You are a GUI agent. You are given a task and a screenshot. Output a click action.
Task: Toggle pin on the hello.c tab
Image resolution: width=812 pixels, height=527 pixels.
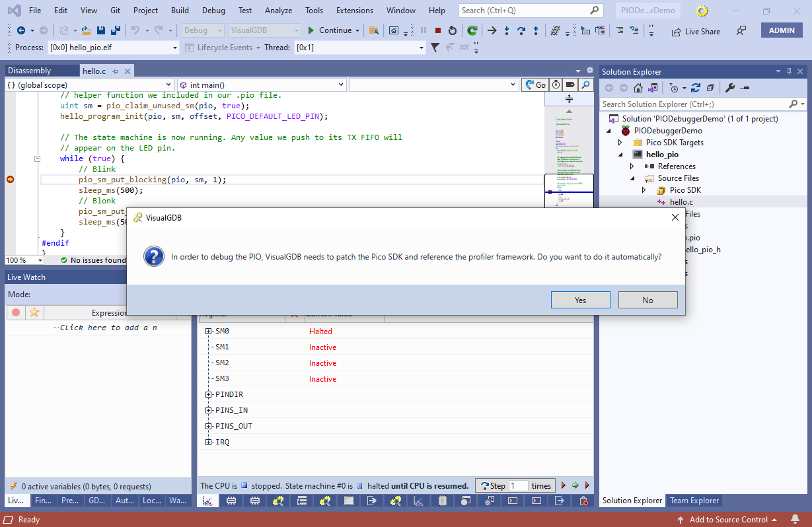click(116, 71)
